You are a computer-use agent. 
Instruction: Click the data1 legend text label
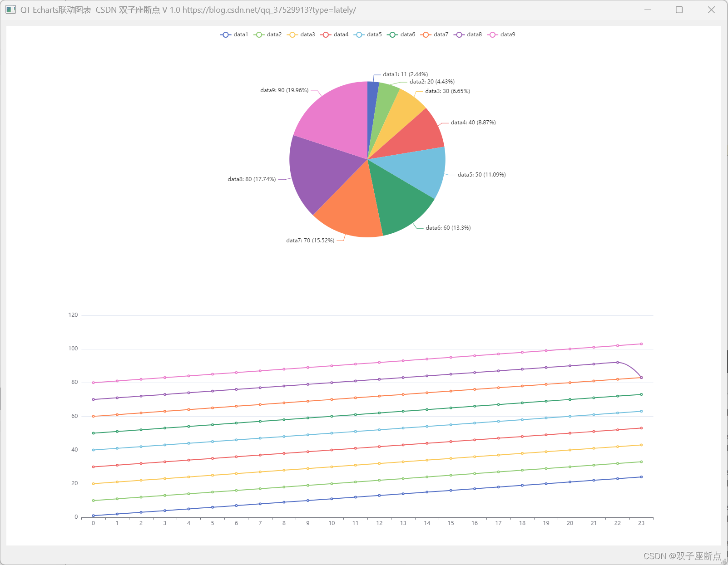click(241, 34)
